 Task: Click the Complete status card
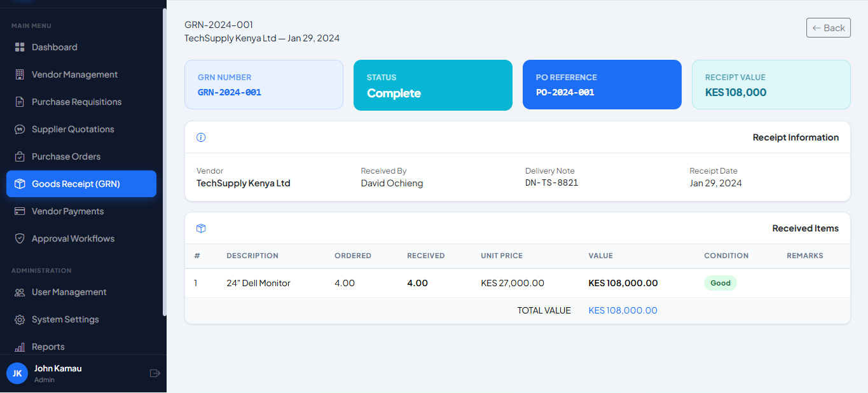[432, 85]
